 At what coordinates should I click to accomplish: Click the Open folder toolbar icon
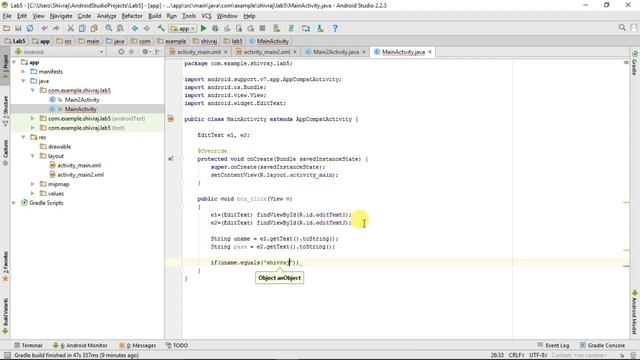[x=7, y=28]
